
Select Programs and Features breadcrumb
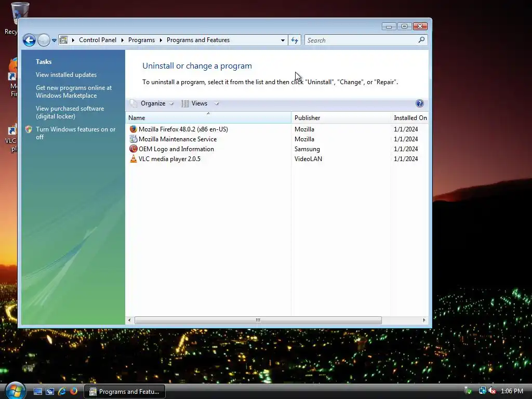click(x=198, y=40)
